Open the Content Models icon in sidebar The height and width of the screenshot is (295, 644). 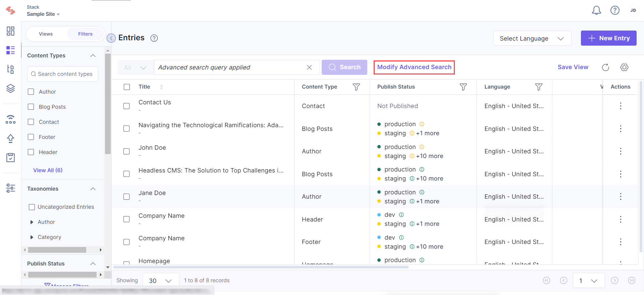pyautogui.click(x=11, y=69)
